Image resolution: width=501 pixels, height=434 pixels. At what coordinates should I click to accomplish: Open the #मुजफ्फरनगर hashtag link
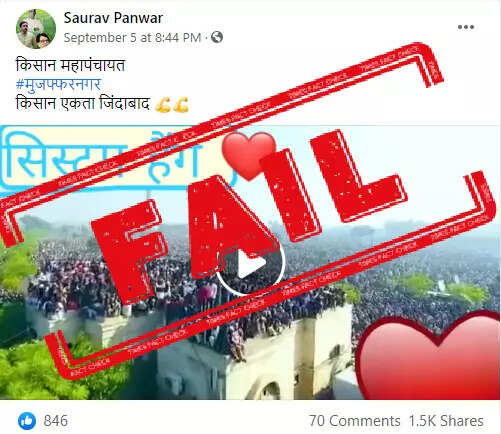tap(58, 84)
